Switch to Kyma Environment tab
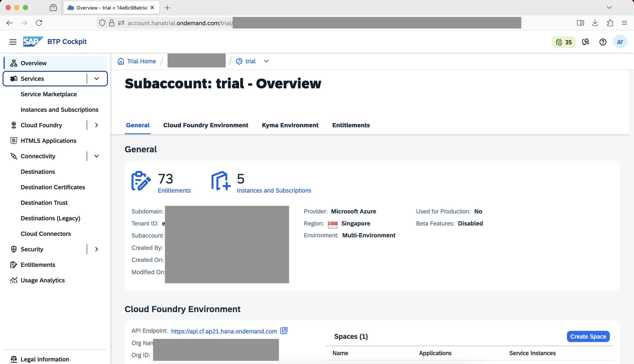This screenshot has height=364, width=634. (290, 125)
